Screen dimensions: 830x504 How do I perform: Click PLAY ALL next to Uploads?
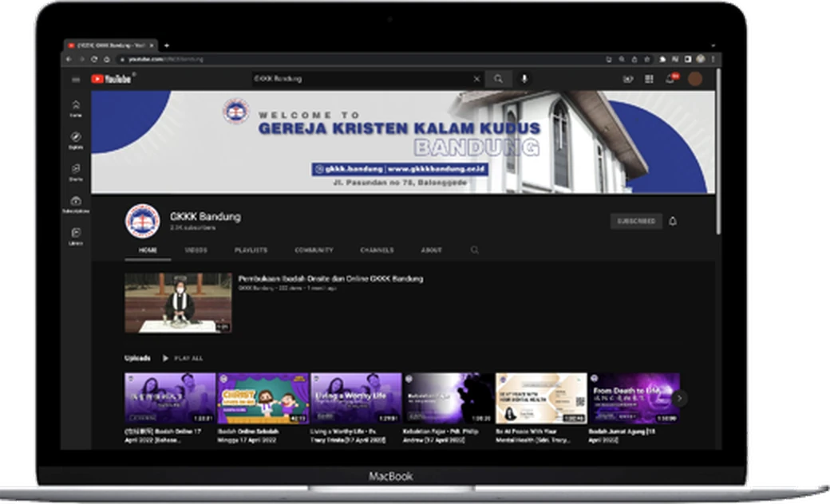(x=183, y=358)
